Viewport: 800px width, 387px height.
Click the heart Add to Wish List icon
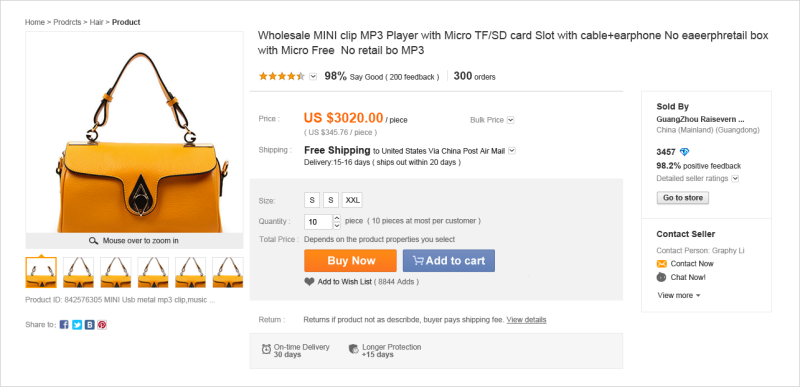click(x=309, y=281)
